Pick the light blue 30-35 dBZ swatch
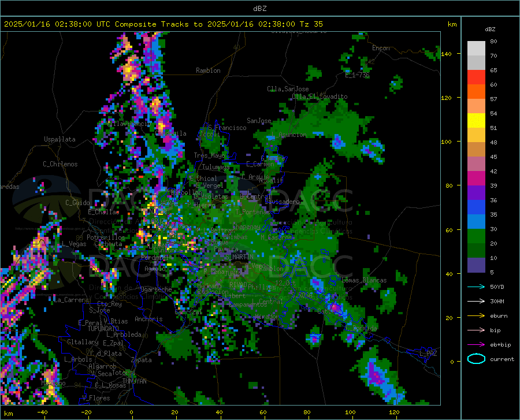 (476, 222)
